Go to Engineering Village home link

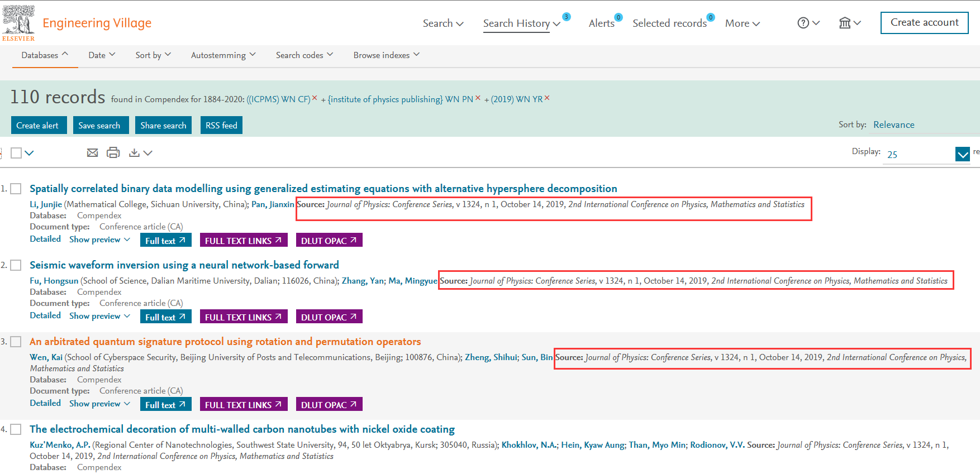point(97,23)
